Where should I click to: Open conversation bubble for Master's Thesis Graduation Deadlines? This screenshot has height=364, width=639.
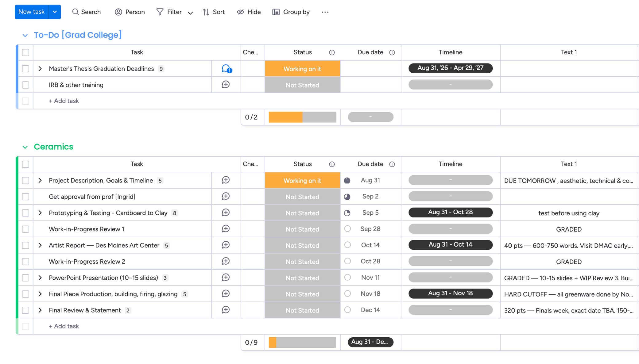(x=227, y=69)
